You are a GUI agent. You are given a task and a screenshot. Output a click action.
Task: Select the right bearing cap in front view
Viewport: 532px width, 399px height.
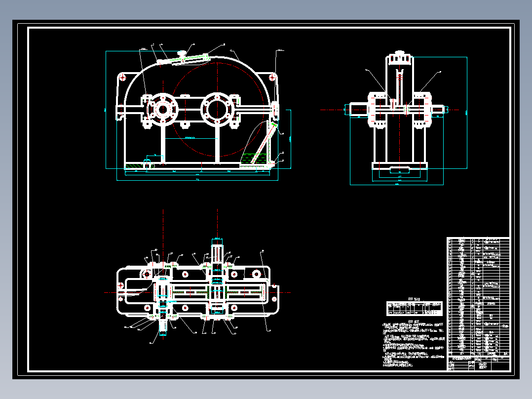tap(217, 110)
